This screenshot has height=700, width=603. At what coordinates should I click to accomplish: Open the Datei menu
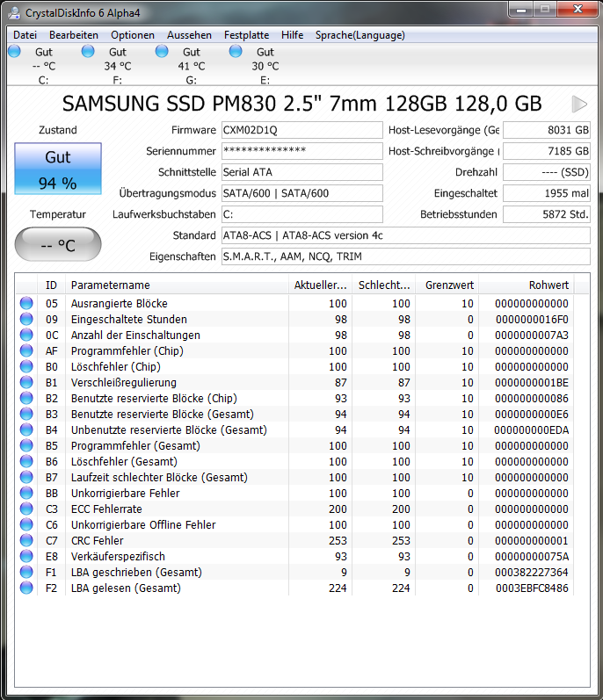point(25,35)
